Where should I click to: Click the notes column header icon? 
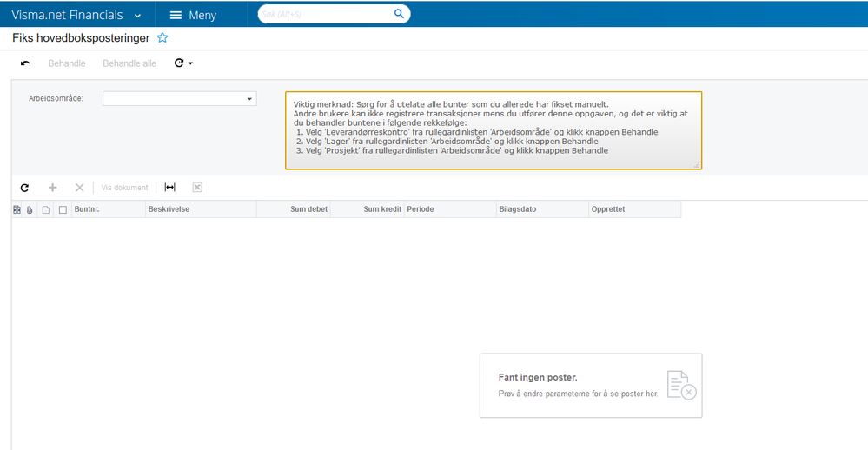coord(17,209)
